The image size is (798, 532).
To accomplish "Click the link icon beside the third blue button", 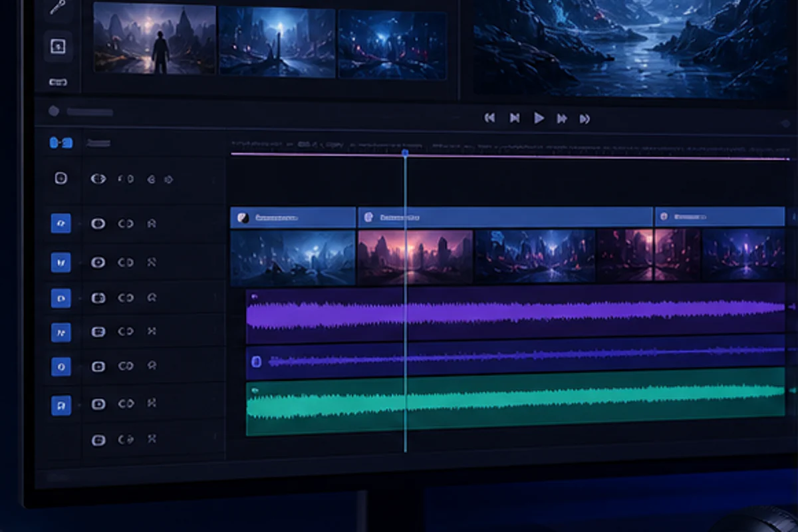I will tap(126, 298).
